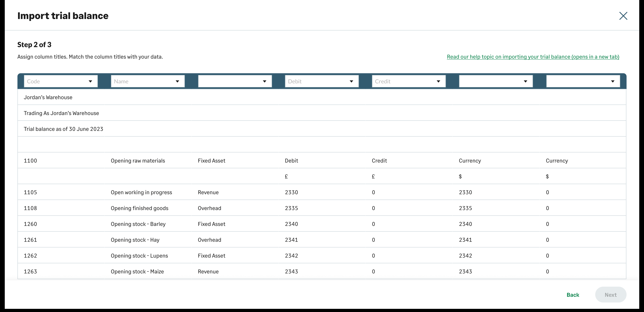Click the Opening finished goods cell
The height and width of the screenshot is (312, 644).
[x=140, y=208]
